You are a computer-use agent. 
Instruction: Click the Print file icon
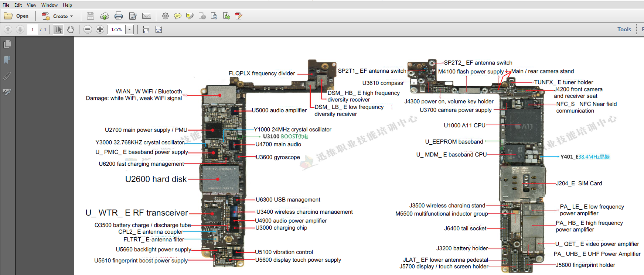pyautogui.click(x=119, y=16)
